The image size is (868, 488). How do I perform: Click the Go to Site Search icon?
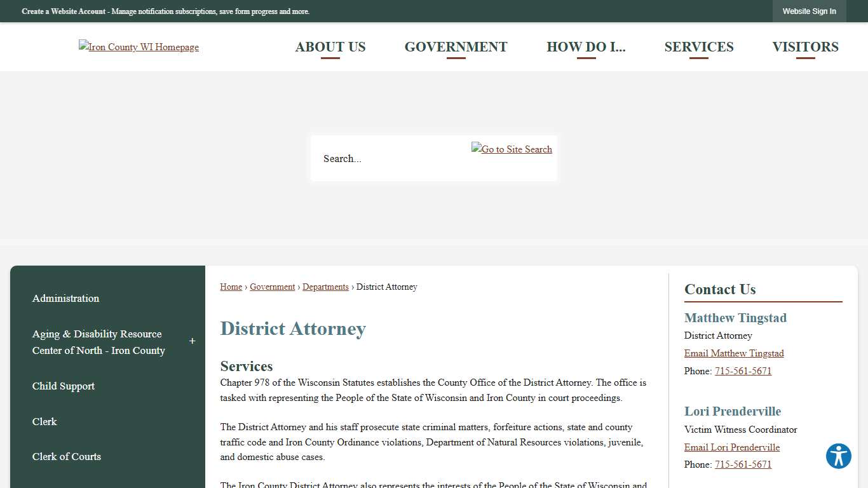[x=512, y=149]
